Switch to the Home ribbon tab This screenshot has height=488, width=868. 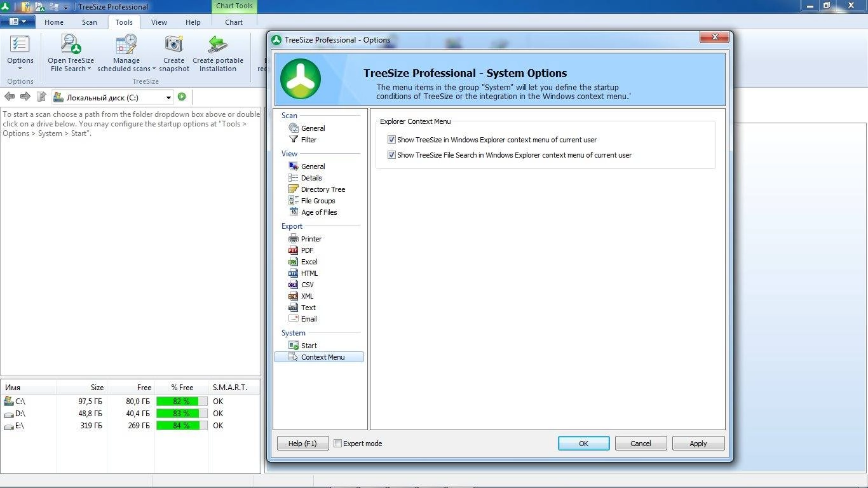(53, 22)
